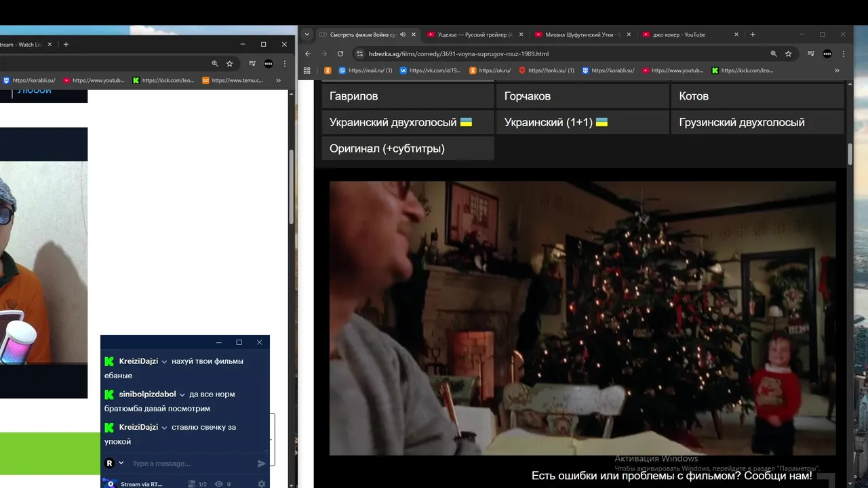Click viewer count eye icon in chat

[219, 484]
